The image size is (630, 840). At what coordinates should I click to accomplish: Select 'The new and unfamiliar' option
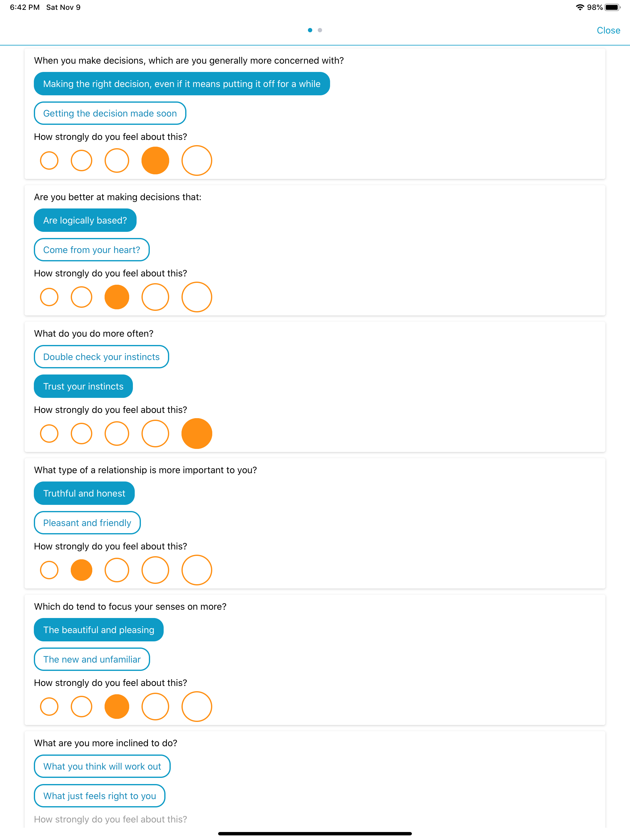[x=92, y=659]
